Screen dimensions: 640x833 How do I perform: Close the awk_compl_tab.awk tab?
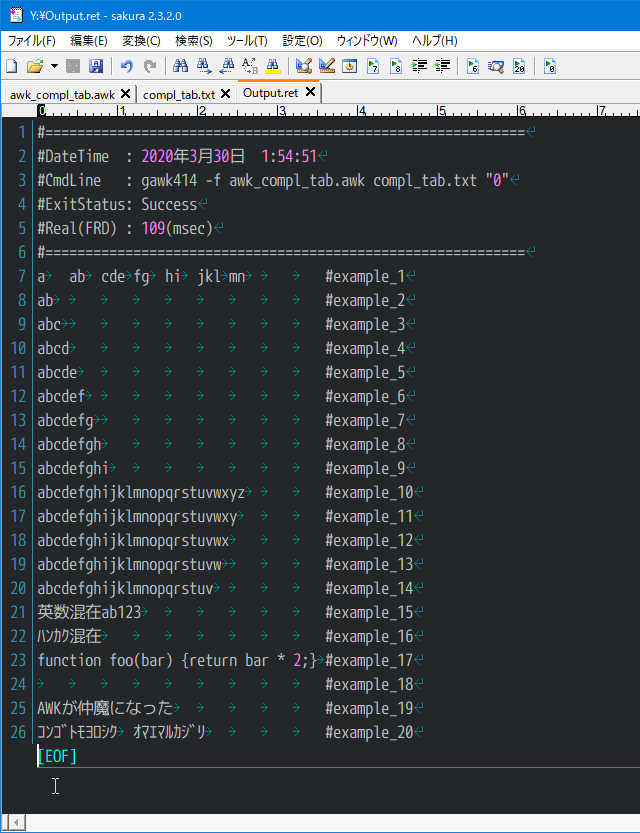coord(126,92)
